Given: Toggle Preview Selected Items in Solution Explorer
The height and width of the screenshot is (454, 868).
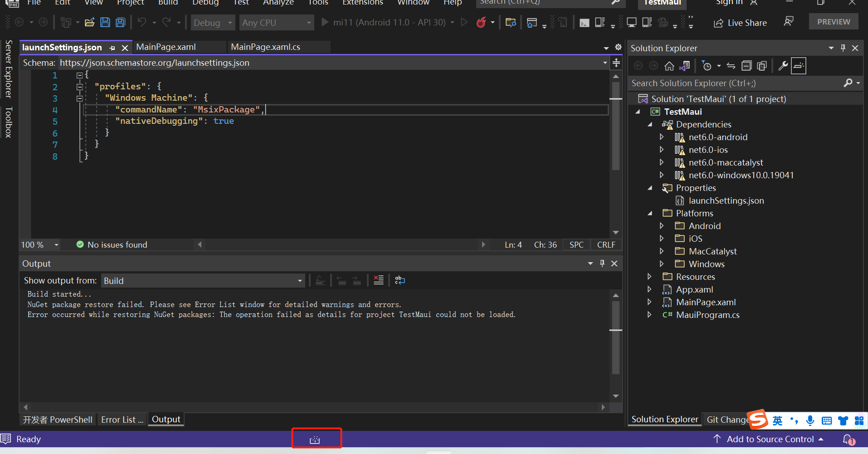Looking at the screenshot, I should tap(799, 66).
